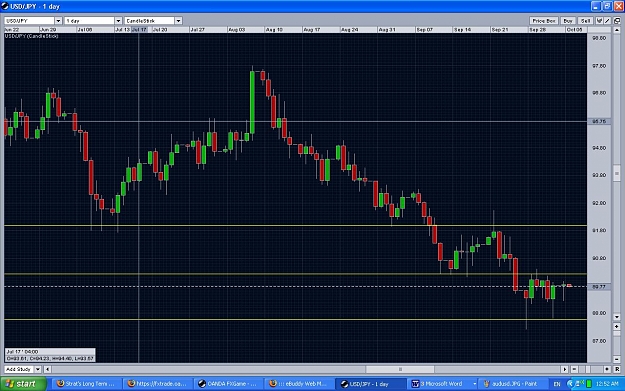Click the R reset button
The height and width of the screenshot is (391, 625).
(617, 369)
